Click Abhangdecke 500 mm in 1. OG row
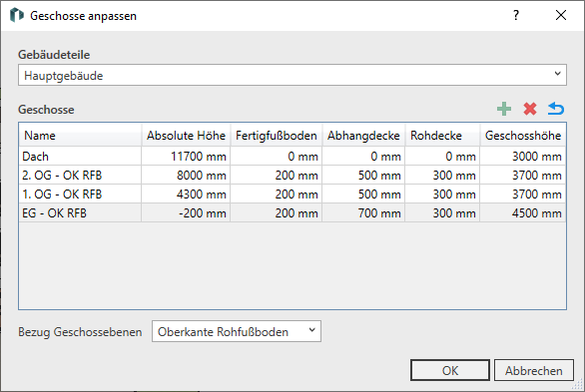Screen dimensions: 585x392 coord(363,195)
